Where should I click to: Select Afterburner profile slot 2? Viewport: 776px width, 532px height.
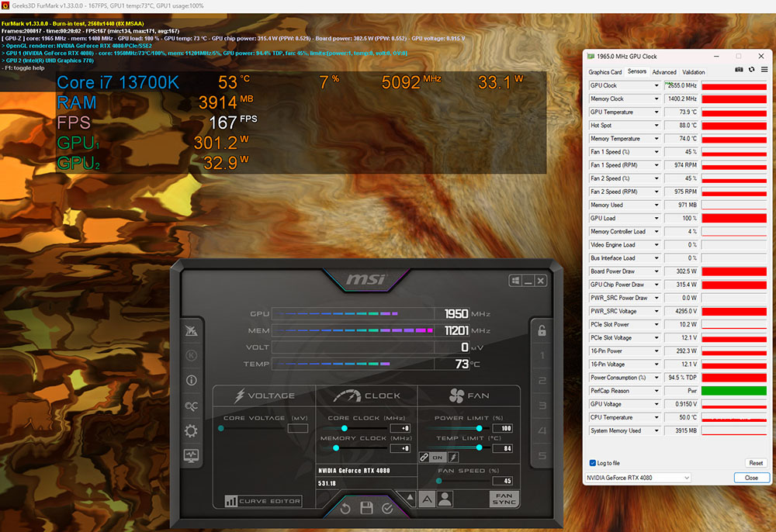click(542, 381)
